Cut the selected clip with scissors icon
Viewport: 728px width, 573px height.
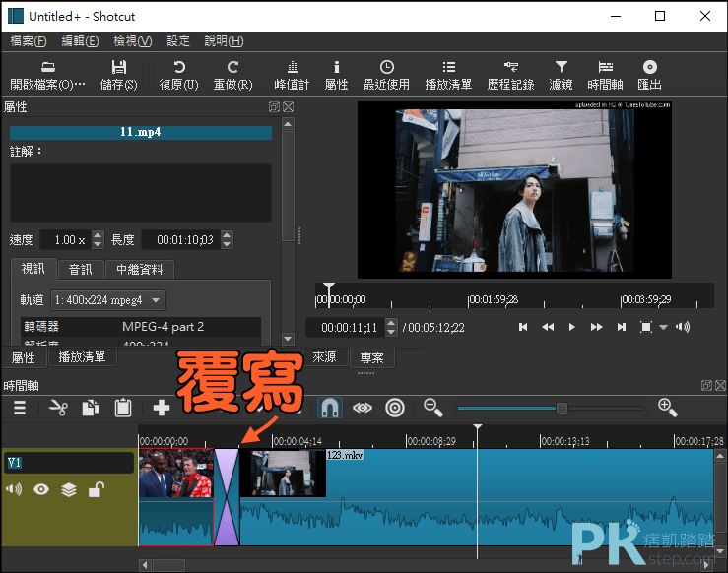coord(58,408)
